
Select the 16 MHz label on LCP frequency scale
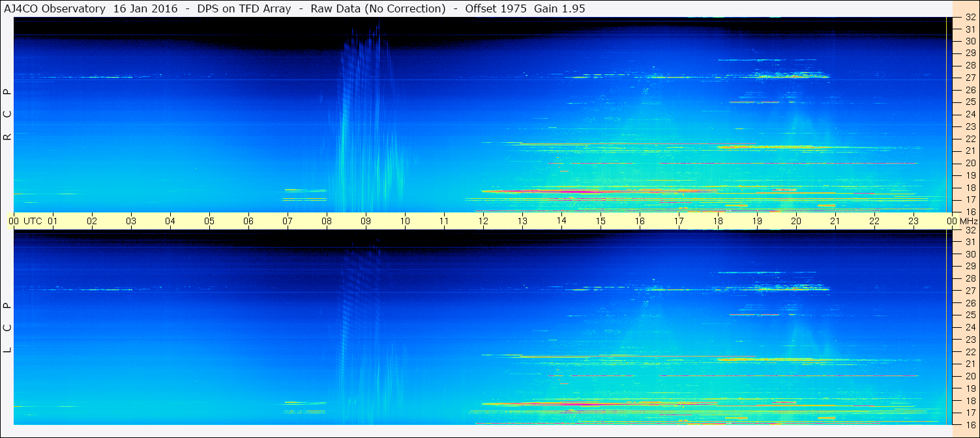[x=970, y=424]
